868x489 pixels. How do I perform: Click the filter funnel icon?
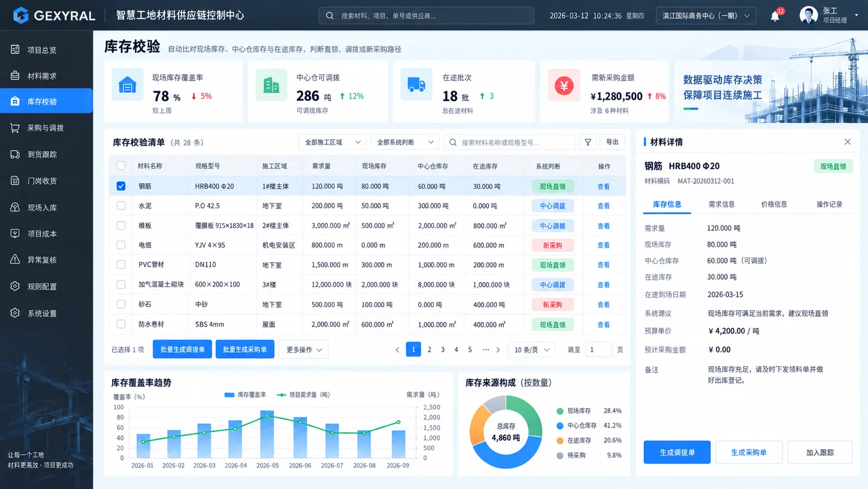pyautogui.click(x=588, y=142)
